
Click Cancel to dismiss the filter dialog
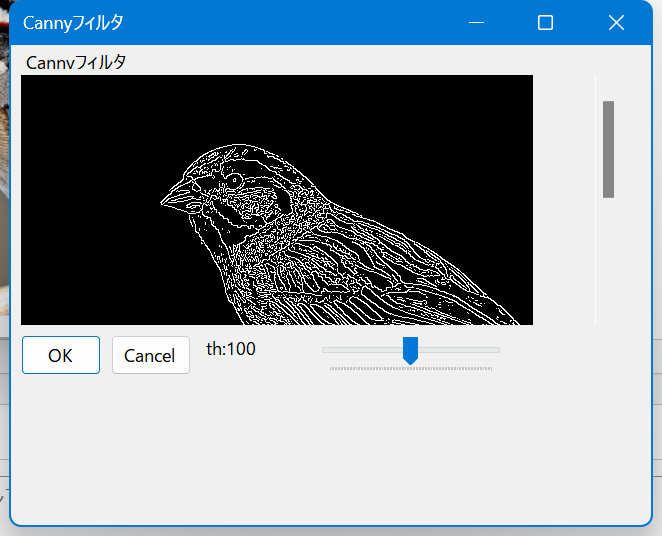151,355
